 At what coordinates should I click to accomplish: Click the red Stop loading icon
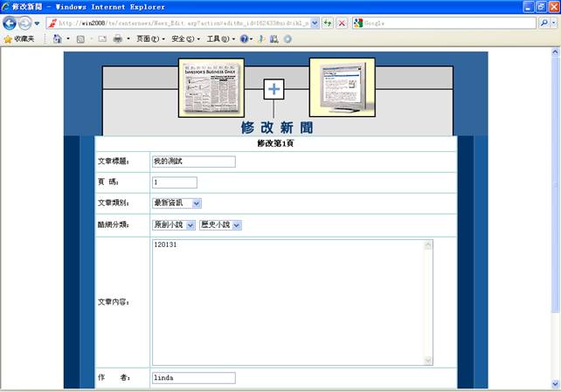point(342,23)
